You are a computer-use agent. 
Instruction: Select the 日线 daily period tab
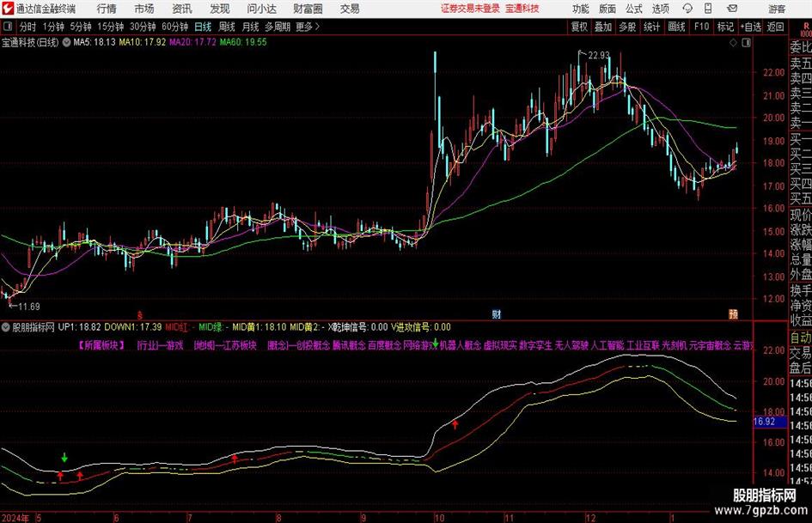[x=203, y=27]
